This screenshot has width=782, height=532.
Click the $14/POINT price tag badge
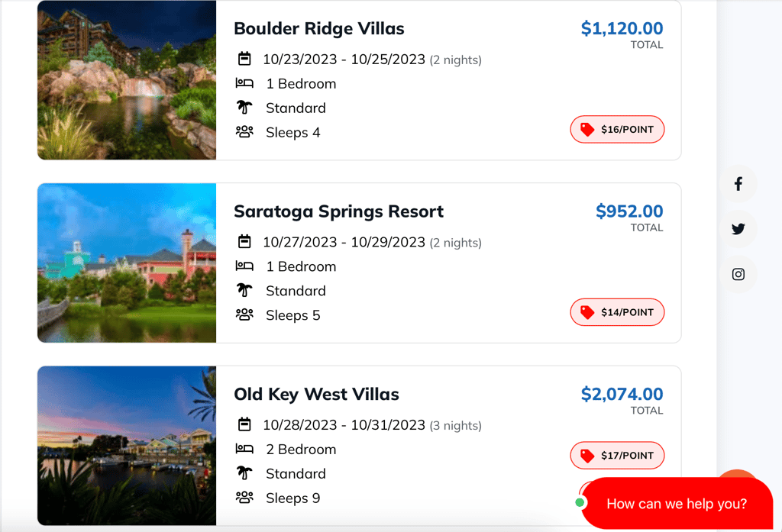point(617,312)
